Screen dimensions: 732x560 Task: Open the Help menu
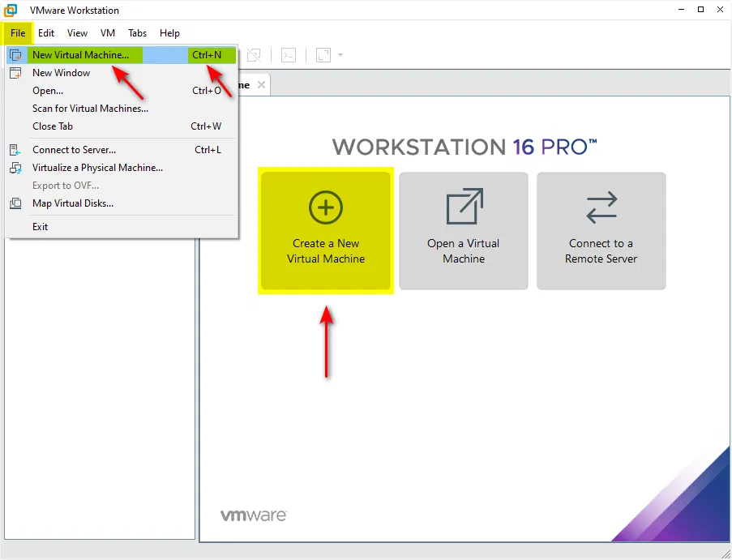click(x=169, y=33)
